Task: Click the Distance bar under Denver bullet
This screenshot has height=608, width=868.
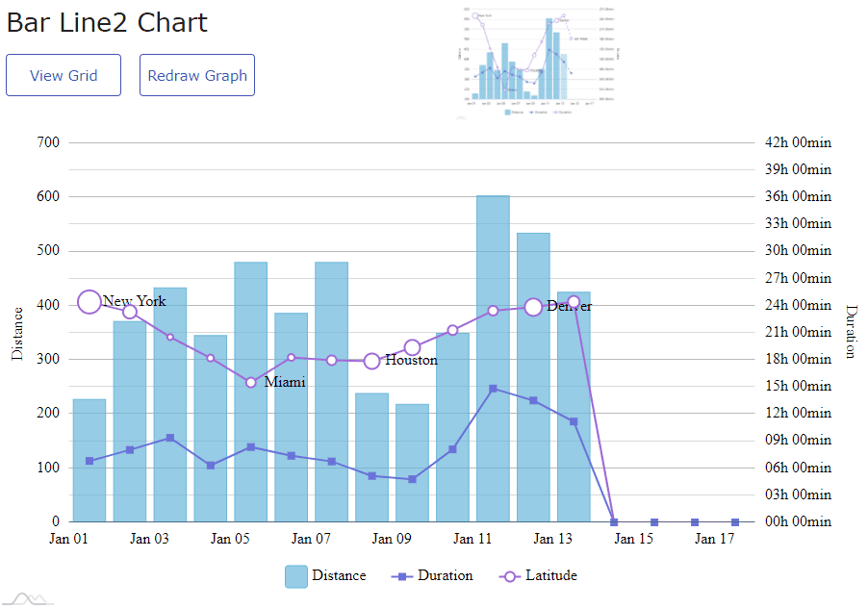Action: point(533,377)
